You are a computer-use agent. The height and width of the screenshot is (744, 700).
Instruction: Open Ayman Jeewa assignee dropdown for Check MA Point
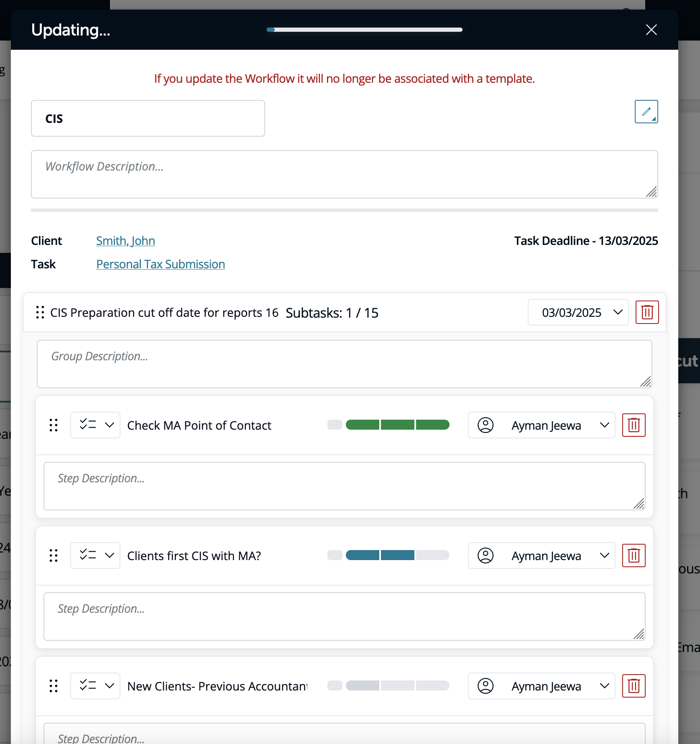click(x=542, y=425)
